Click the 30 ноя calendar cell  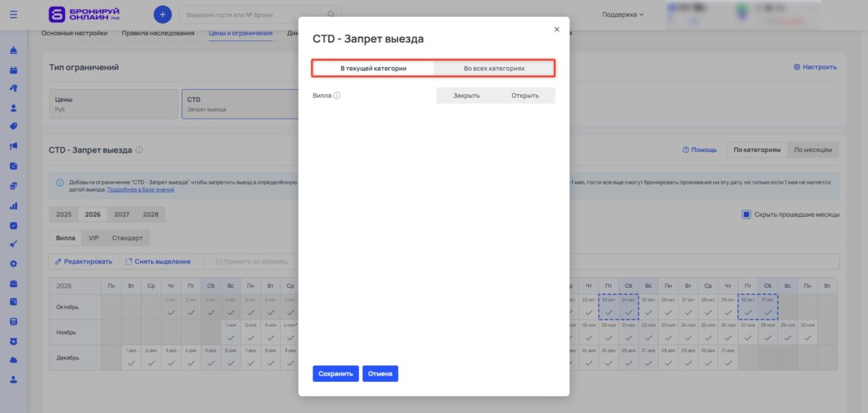(807, 332)
